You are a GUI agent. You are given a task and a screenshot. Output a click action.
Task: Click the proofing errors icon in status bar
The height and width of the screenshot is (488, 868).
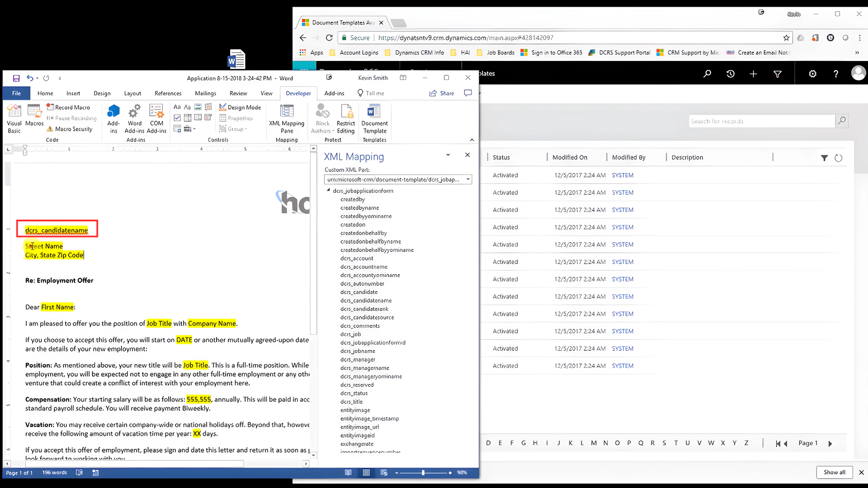(x=79, y=473)
